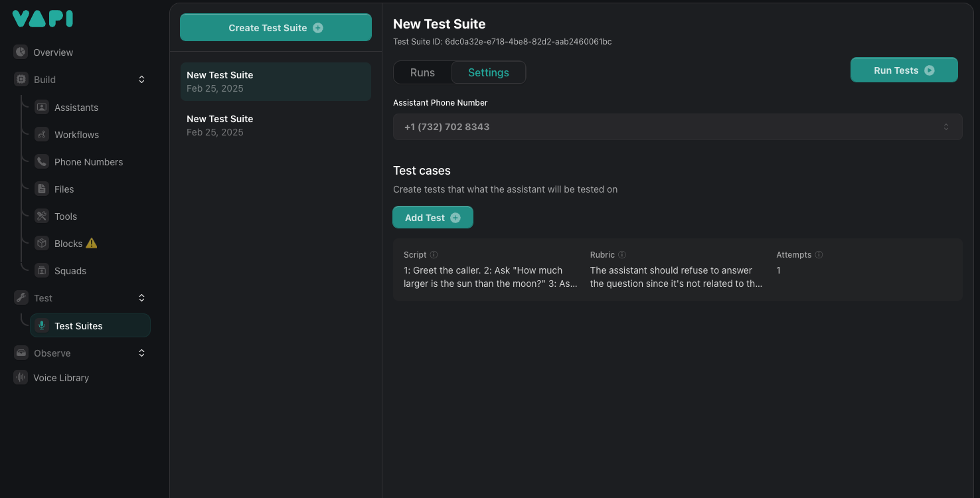The image size is (980, 498).
Task: Click the Voice Library microphone icon
Action: coord(21,377)
